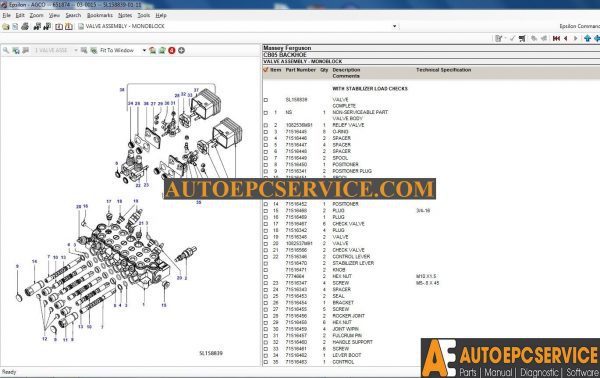The width and height of the screenshot is (600, 378).
Task: Open the Edit menu
Action: (20, 15)
